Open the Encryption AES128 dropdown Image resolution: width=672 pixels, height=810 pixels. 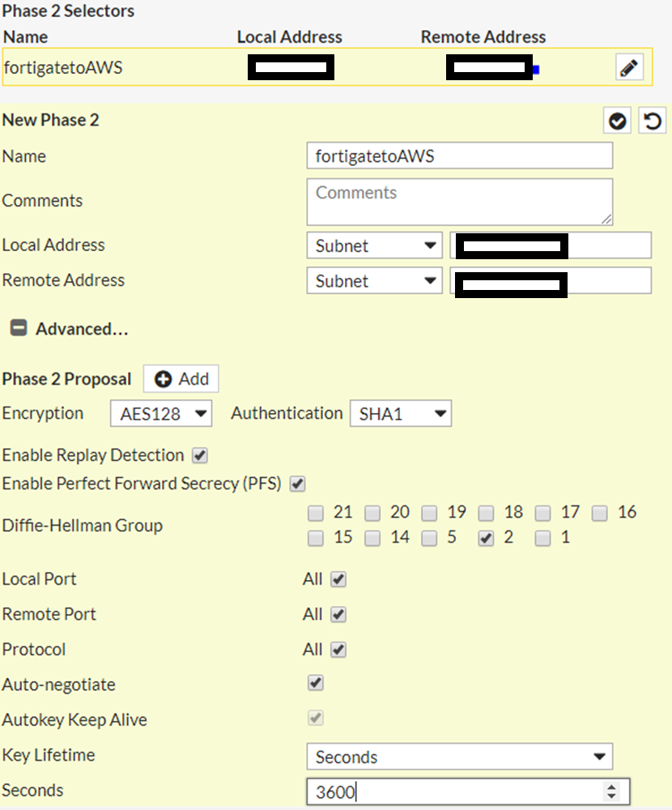click(x=161, y=414)
